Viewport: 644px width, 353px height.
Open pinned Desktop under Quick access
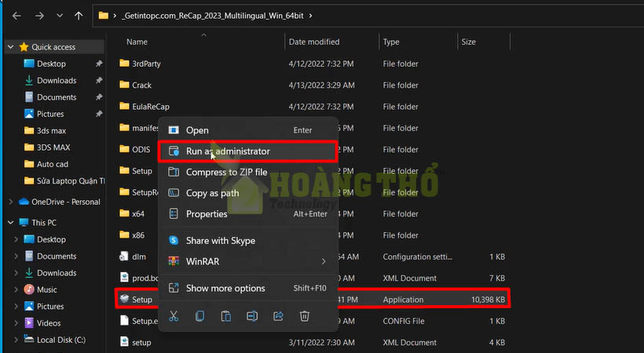coord(51,64)
